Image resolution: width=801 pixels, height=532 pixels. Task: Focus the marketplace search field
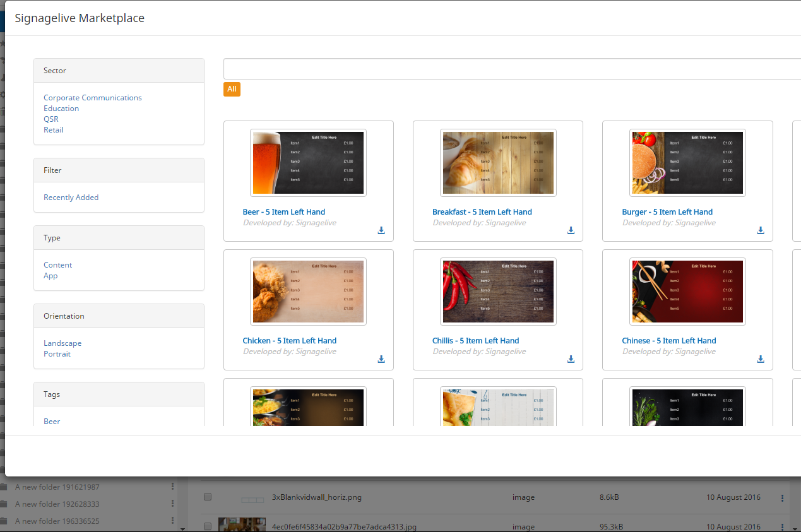[512, 69]
